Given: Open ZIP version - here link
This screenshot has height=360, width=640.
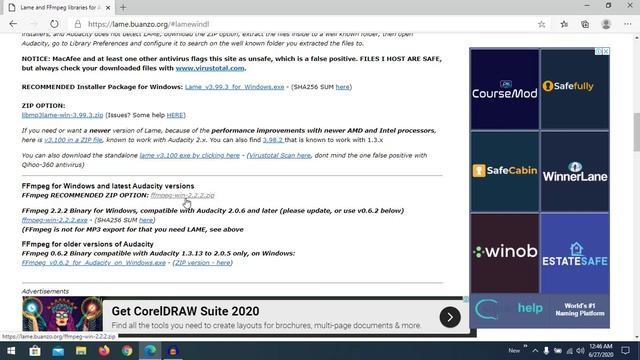Looking at the screenshot, I should 203,263.
